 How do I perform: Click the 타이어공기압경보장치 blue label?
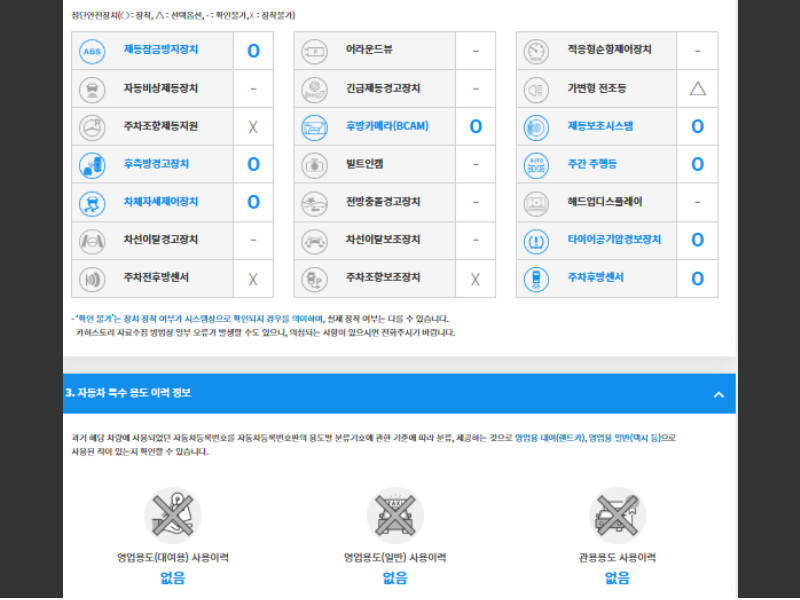pos(614,239)
